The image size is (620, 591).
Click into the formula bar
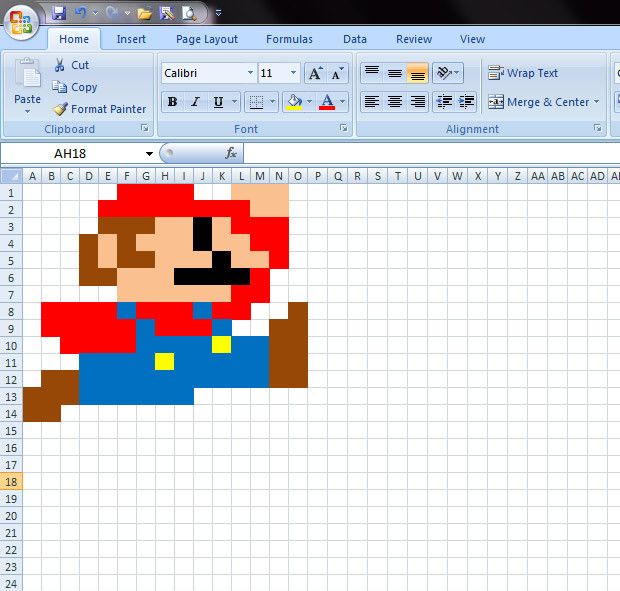[x=431, y=153]
